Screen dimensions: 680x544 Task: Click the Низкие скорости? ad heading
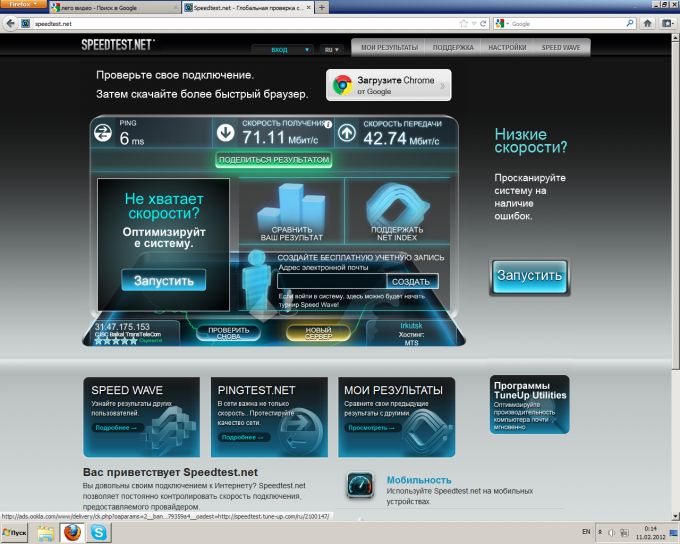(531, 141)
